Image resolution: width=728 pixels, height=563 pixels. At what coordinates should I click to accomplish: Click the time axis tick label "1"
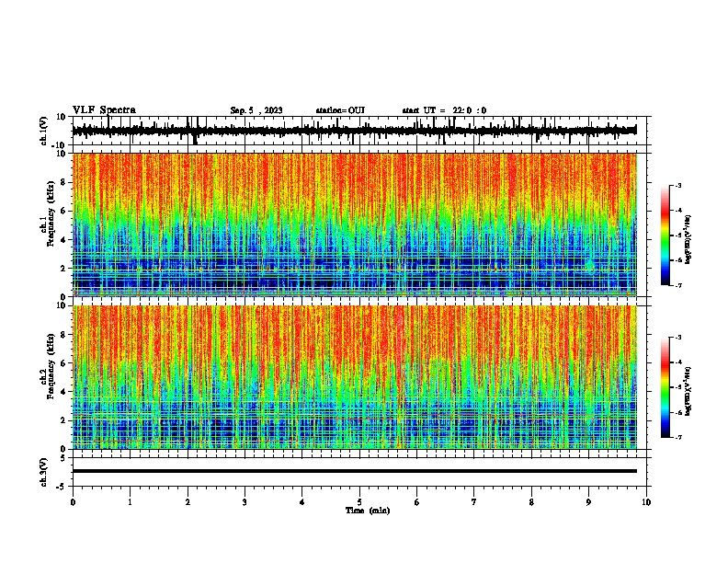(x=131, y=502)
